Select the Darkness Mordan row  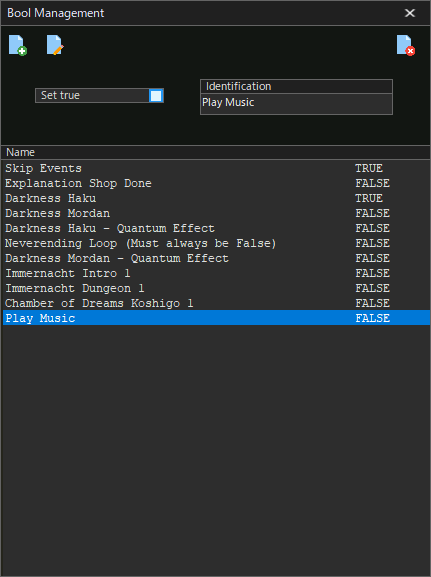pos(216,213)
